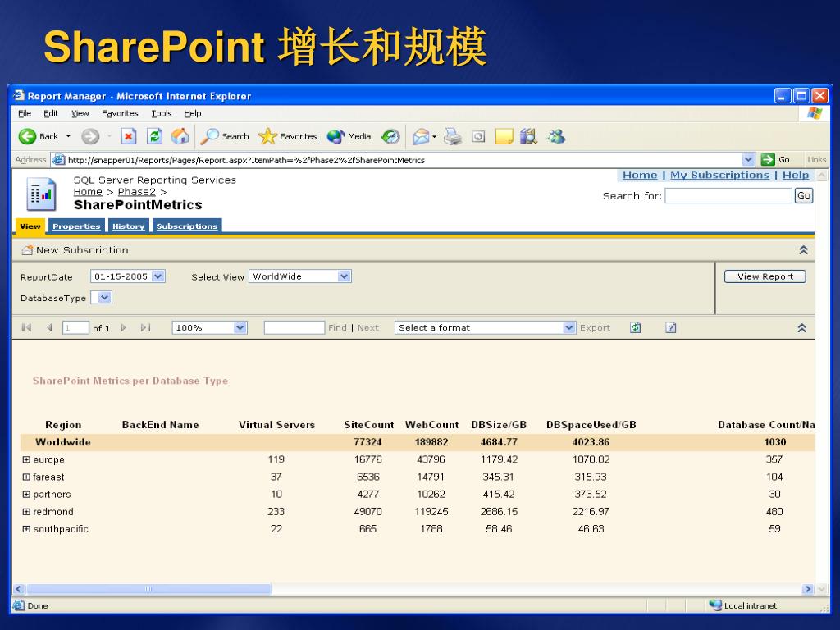Refresh the report using green refresh icon

[636, 328]
